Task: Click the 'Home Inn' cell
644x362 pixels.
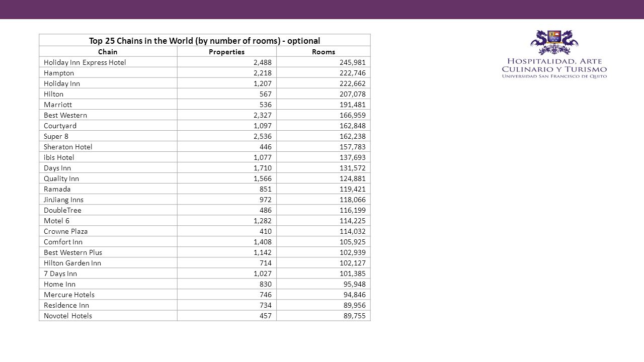Action: 108,284
